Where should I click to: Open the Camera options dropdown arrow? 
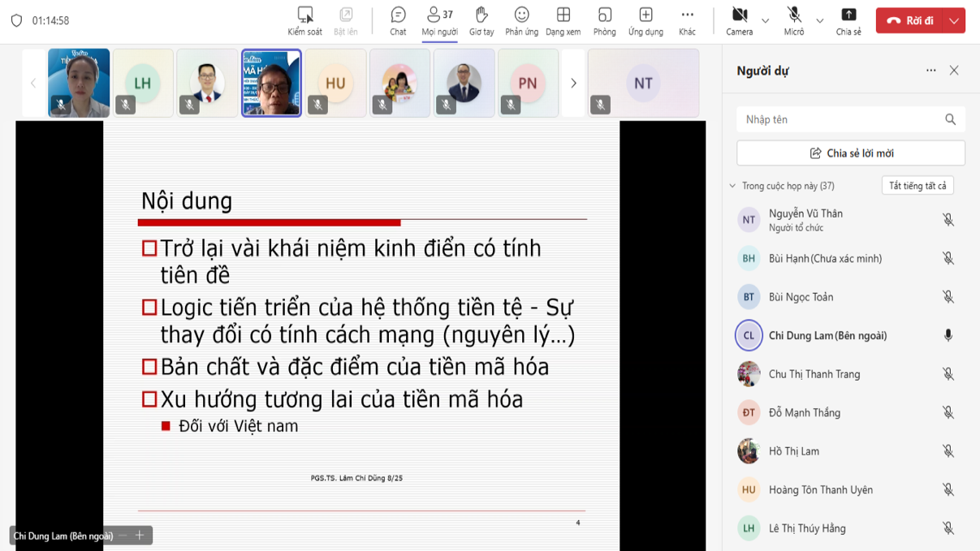[x=765, y=21]
